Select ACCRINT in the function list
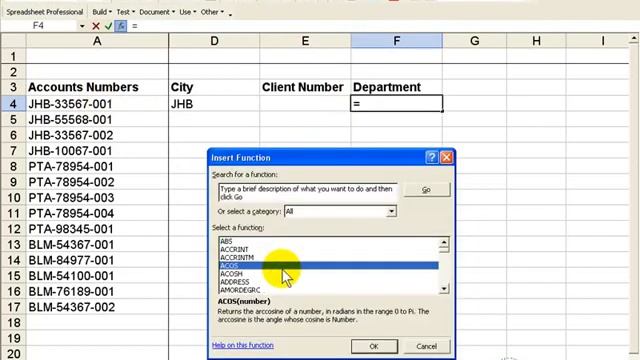This screenshot has width=640, height=360. click(329, 249)
